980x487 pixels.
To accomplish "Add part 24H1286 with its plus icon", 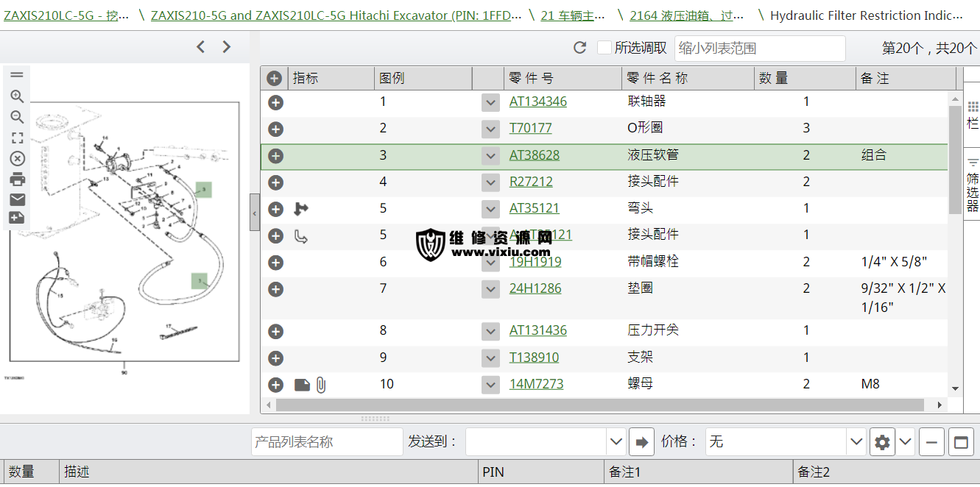I will (x=276, y=289).
